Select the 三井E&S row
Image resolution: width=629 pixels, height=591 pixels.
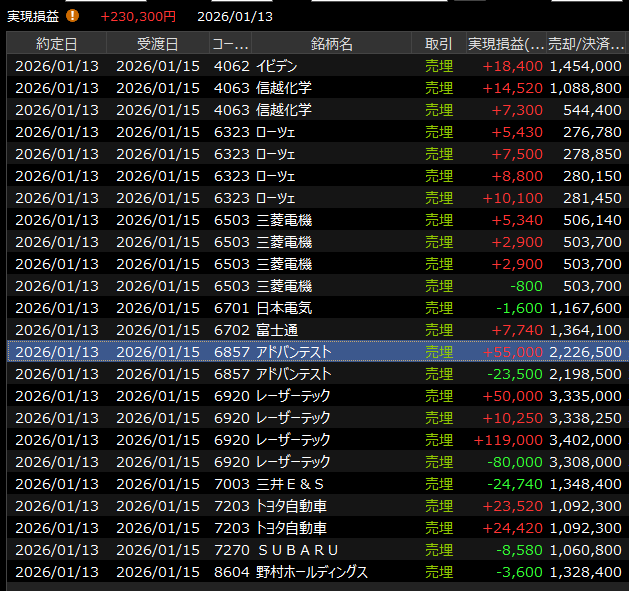pyautogui.click(x=291, y=484)
